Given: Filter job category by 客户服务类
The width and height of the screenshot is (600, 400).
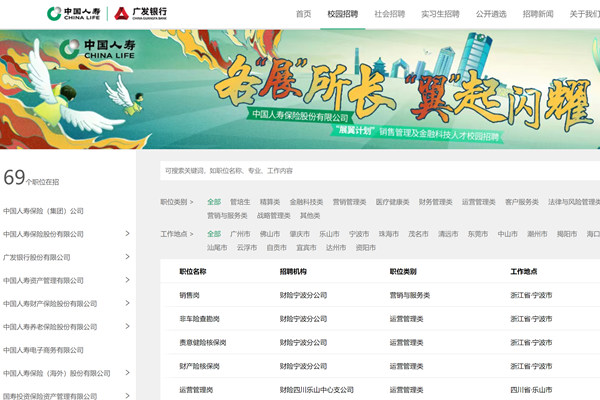Looking at the screenshot, I should tap(522, 202).
